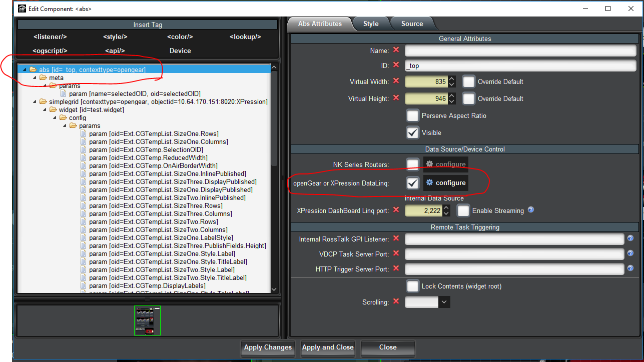
Task: Reset Virtual Height using its red X
Action: pyautogui.click(x=396, y=98)
